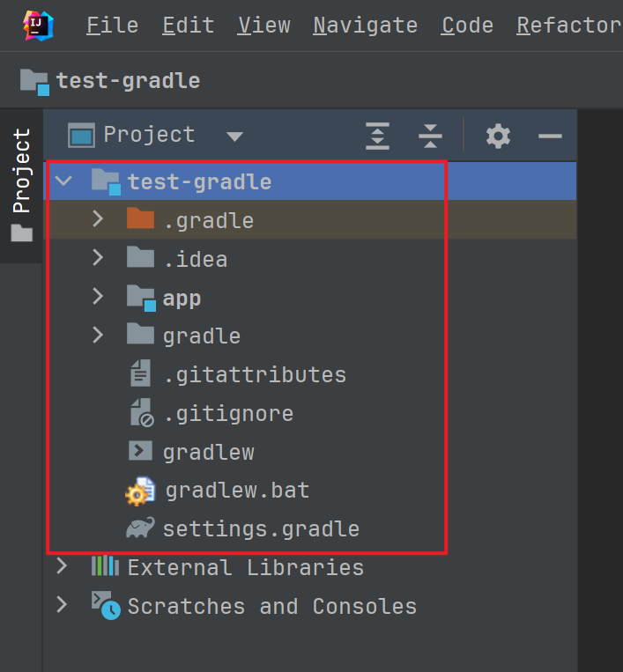Open Project panel settings gear

point(498,136)
